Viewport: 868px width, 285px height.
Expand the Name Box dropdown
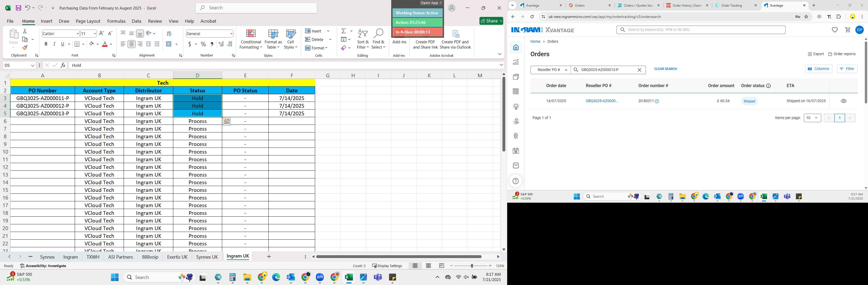click(33, 65)
